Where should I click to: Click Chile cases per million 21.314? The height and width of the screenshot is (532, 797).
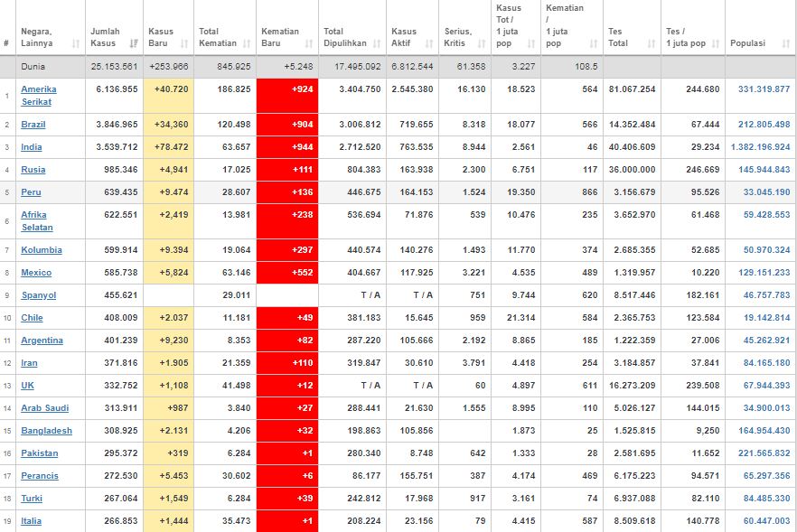[x=521, y=318]
